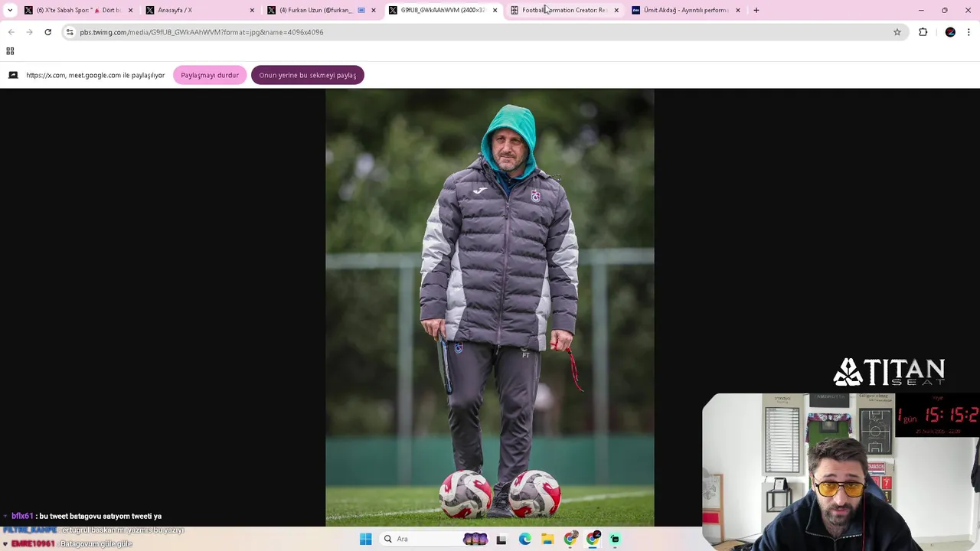Switch to the Anasayfa / X tab
980x551 pixels.
[200, 10]
